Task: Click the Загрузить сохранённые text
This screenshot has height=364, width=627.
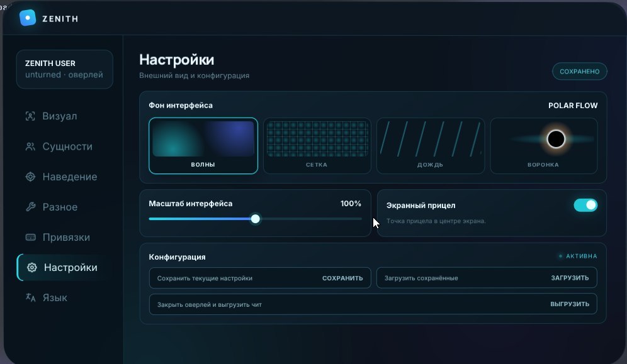Action: click(x=421, y=279)
